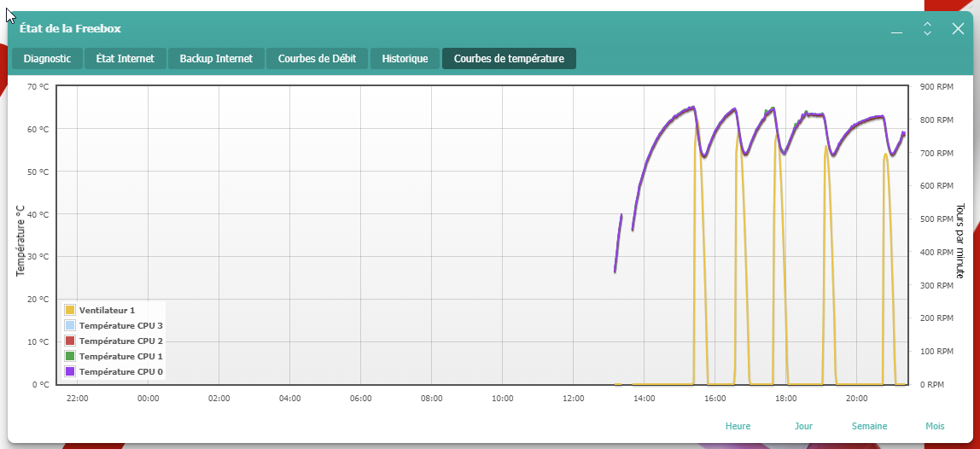Click the green Température CPU 1 swatch

click(x=70, y=356)
